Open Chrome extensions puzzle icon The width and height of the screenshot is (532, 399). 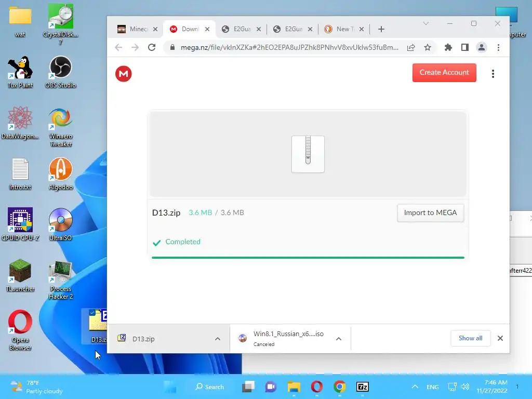click(x=448, y=47)
